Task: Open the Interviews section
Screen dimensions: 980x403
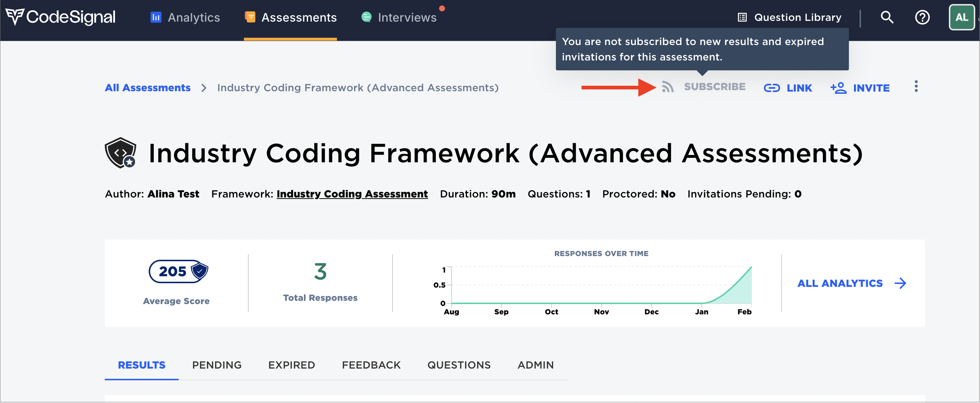Action: pos(399,18)
